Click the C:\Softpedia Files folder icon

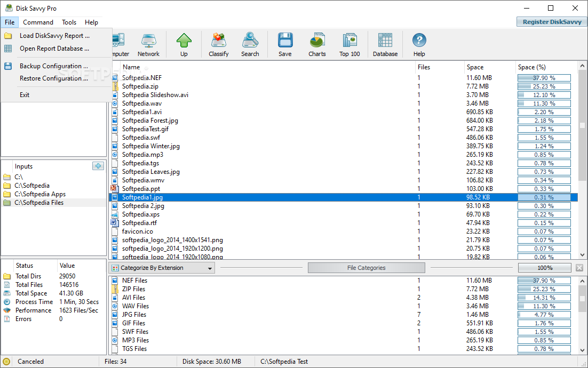tap(7, 203)
